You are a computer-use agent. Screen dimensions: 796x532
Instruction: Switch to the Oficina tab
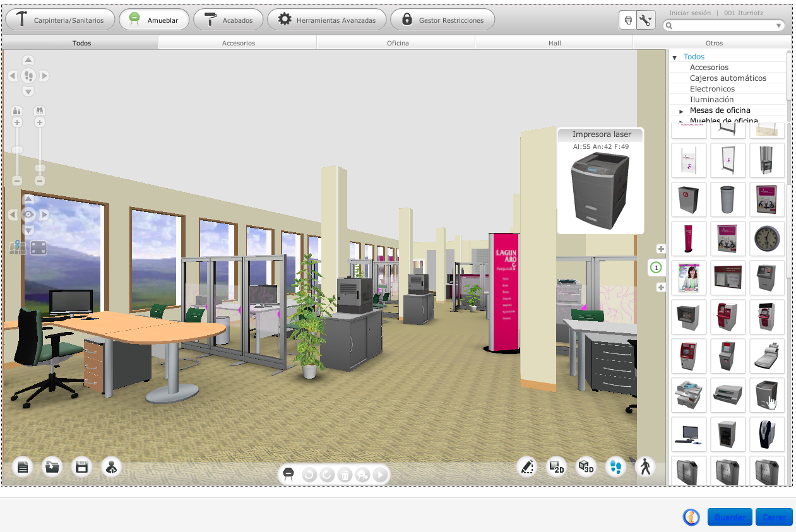click(398, 43)
